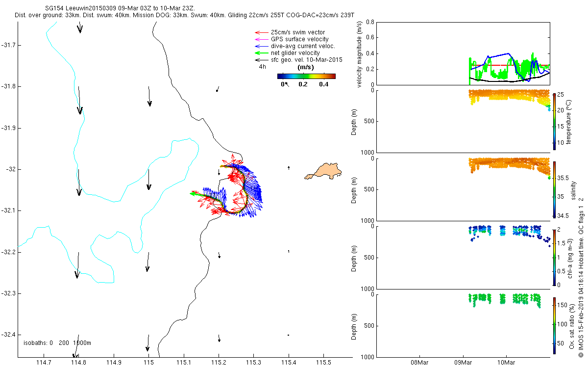The height and width of the screenshot is (368, 588).
Task: Click the '25cm/s swim vector' legend label
Action: (x=298, y=32)
